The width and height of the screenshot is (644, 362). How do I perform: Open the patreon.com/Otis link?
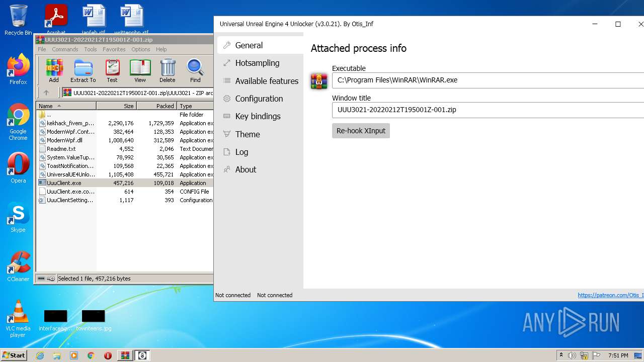click(x=610, y=295)
